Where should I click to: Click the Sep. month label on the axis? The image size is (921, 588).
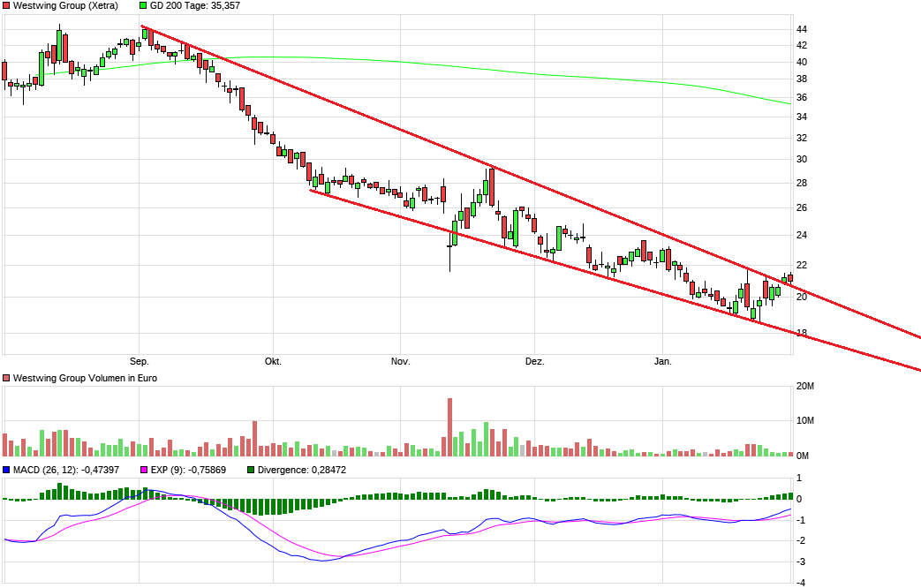point(140,361)
